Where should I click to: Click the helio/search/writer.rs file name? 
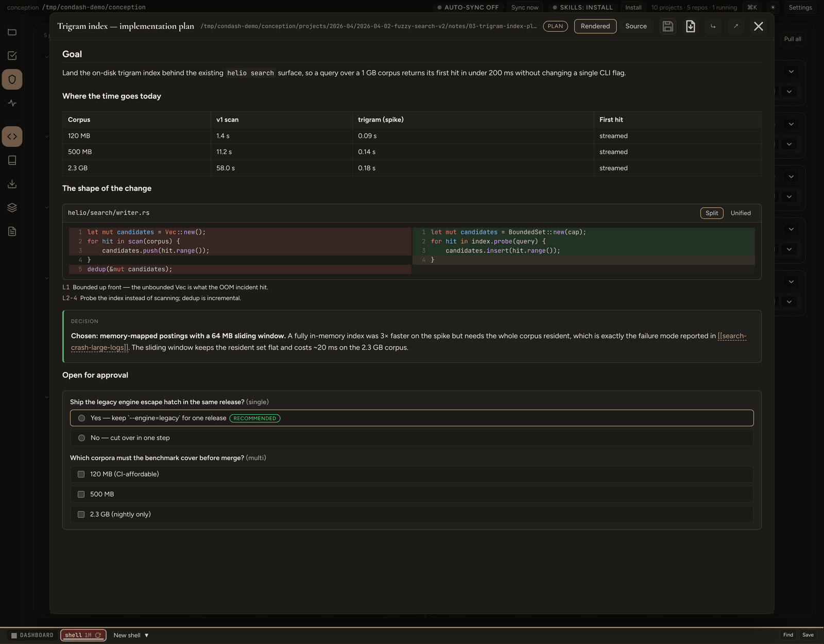pos(109,213)
